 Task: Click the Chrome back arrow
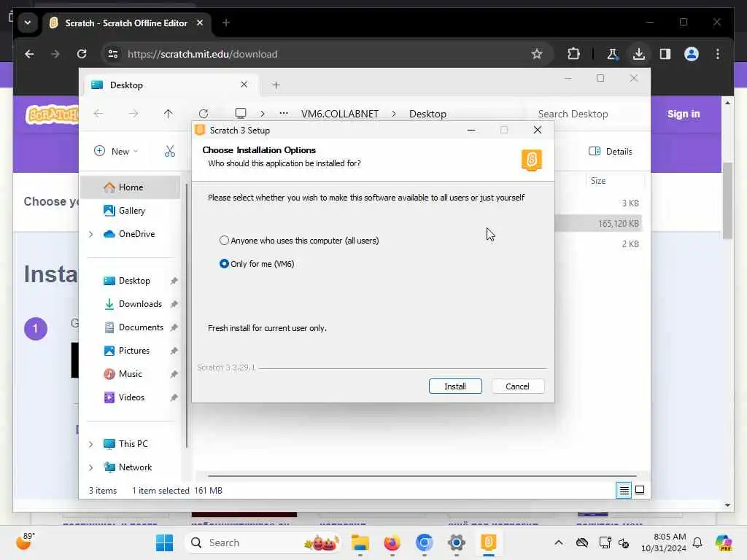29,54
